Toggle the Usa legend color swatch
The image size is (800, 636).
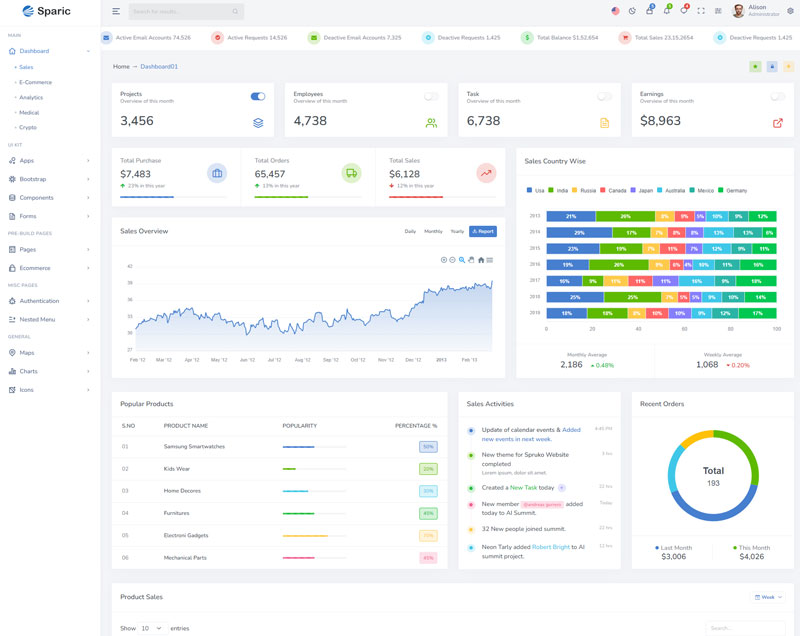529,190
